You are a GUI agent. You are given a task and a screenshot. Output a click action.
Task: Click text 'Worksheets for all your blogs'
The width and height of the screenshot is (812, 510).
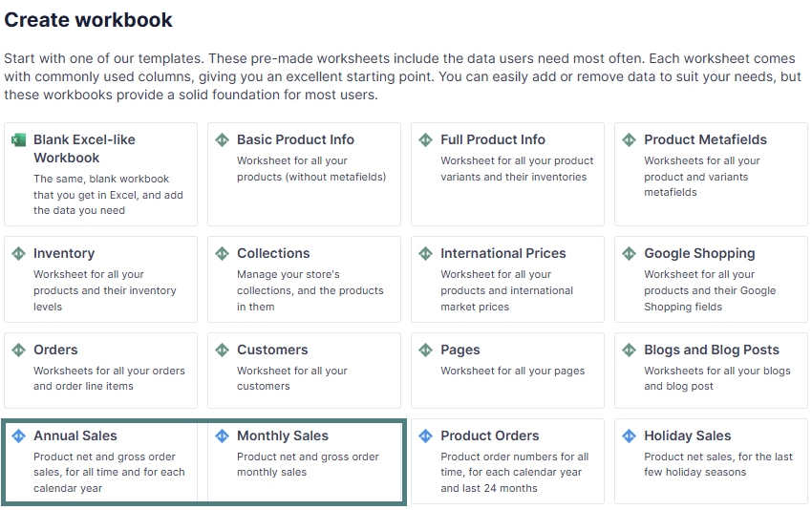pos(717,371)
